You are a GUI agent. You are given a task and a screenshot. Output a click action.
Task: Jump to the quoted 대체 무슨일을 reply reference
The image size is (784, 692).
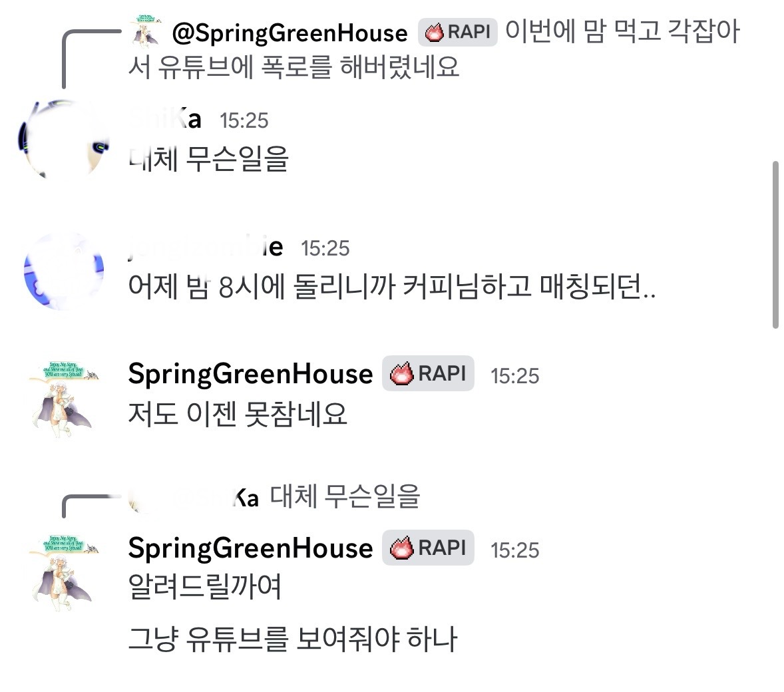point(345,496)
